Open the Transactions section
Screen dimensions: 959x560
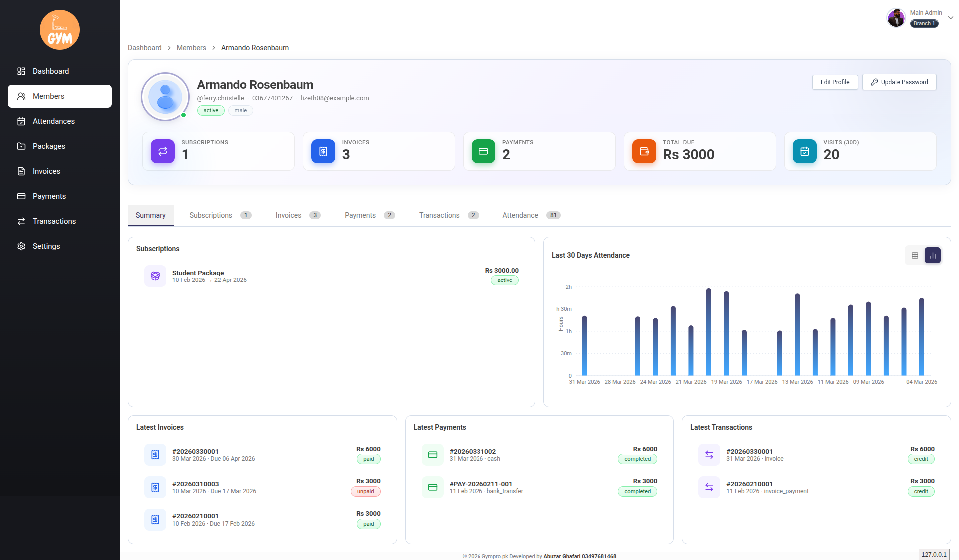point(54,221)
